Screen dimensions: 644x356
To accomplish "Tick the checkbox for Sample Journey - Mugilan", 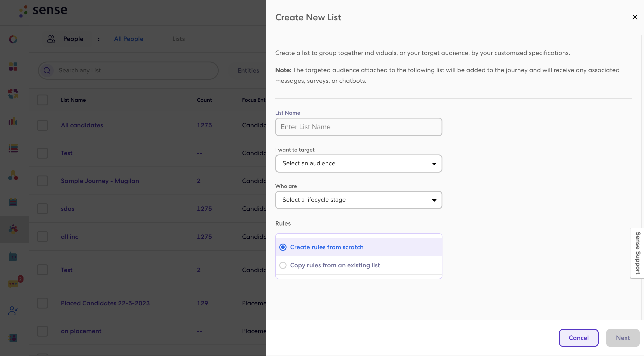I will tap(42, 181).
